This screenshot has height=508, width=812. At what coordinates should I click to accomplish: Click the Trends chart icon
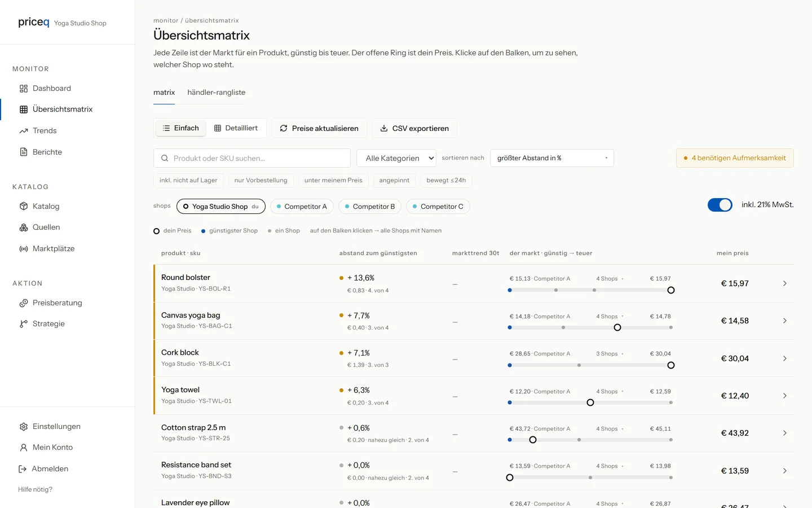(24, 131)
